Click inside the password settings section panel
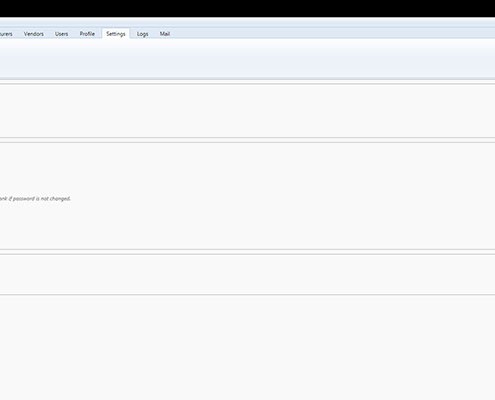The image size is (495, 400). (x=247, y=196)
